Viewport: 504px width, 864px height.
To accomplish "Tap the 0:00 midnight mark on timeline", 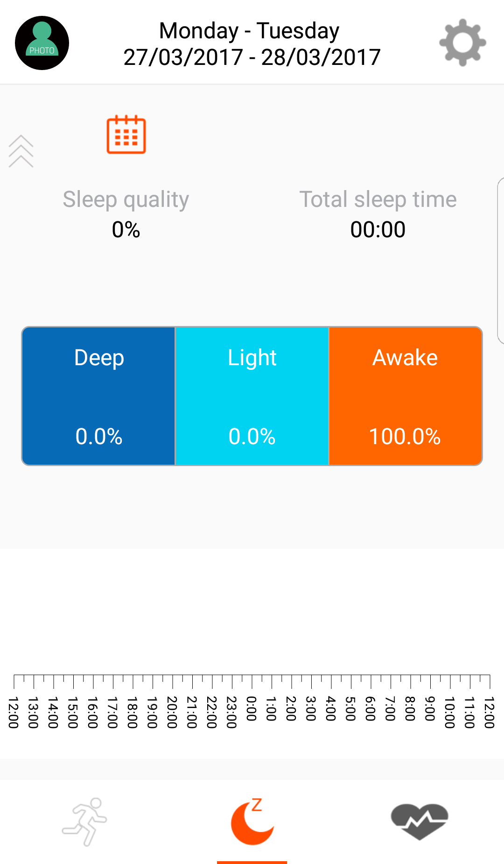I will (252, 708).
